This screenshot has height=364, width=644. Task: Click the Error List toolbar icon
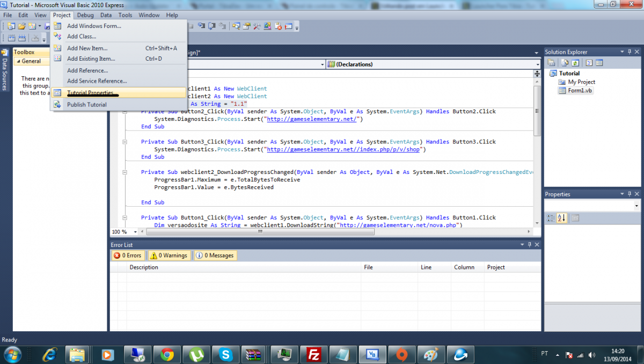277,26
